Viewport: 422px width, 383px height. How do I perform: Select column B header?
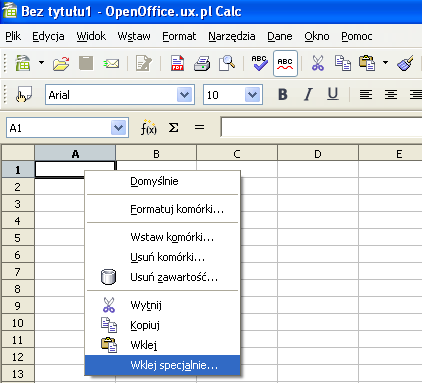click(x=156, y=154)
